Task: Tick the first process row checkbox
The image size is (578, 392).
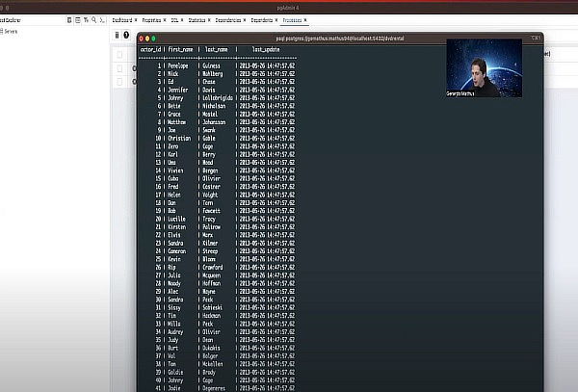Action: coord(119,68)
